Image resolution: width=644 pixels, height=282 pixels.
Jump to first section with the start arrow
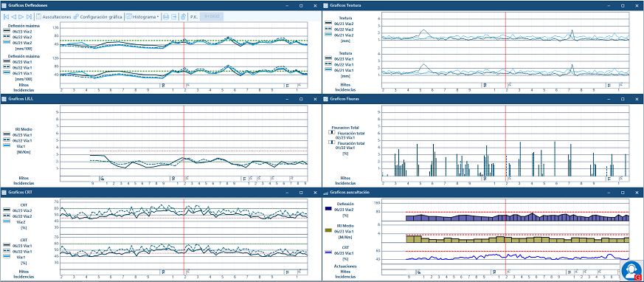[x=6, y=17]
